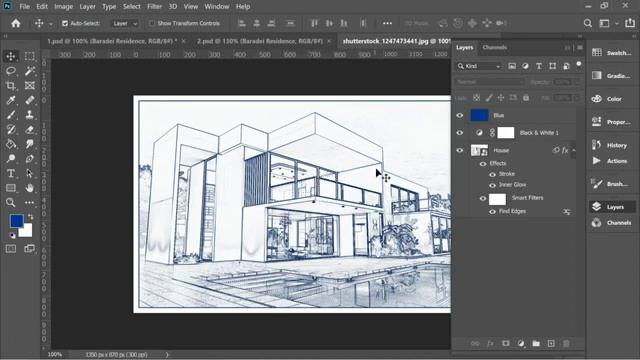The width and height of the screenshot is (640, 360).
Task: Change screen mode icon in toolbar
Action: pyautogui.click(x=29, y=249)
